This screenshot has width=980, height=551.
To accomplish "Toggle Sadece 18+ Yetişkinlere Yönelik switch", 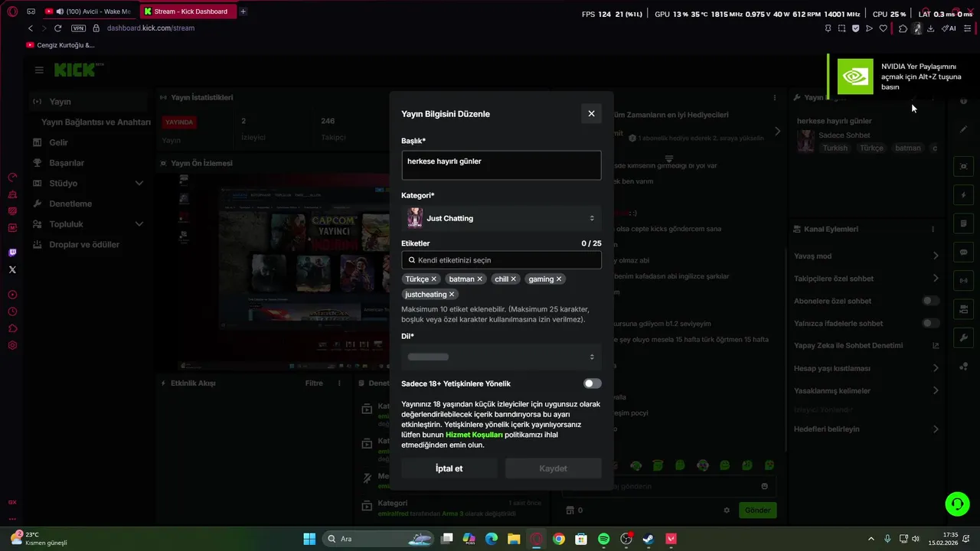I will tap(592, 383).
